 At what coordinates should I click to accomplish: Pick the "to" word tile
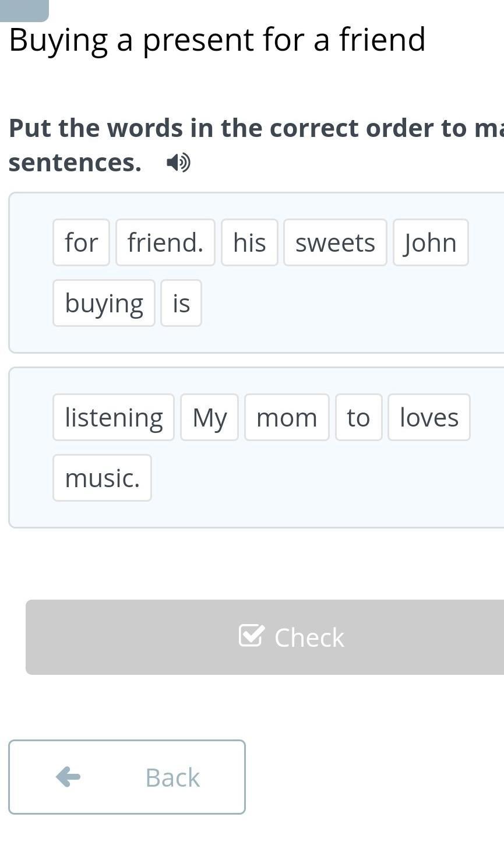coord(358,417)
